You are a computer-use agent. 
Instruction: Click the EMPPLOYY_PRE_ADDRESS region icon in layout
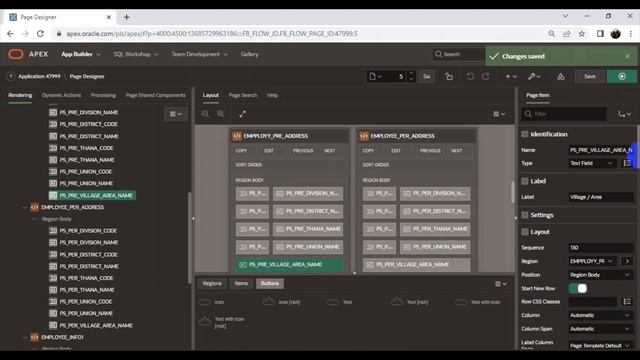[x=237, y=136]
